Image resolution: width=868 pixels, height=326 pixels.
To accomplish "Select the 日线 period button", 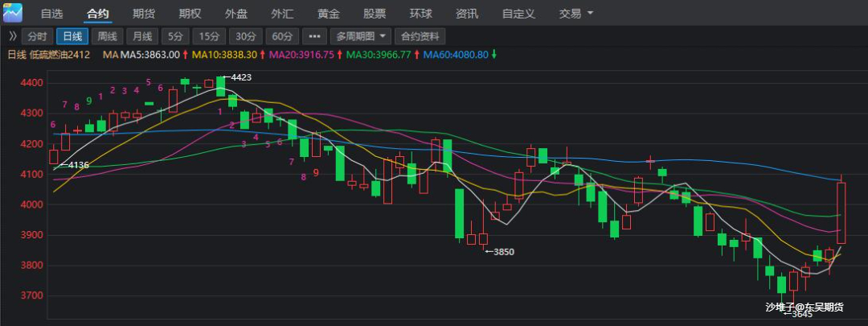I will coord(72,36).
